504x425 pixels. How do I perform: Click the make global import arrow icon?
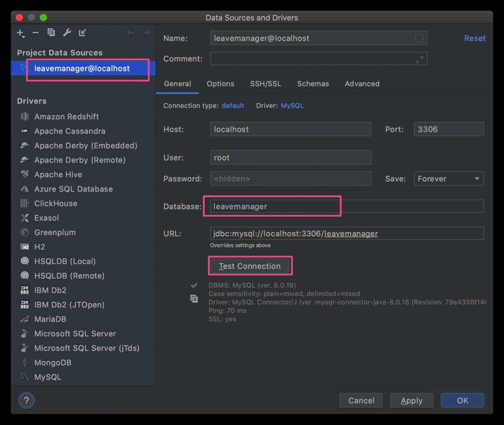coord(82,33)
